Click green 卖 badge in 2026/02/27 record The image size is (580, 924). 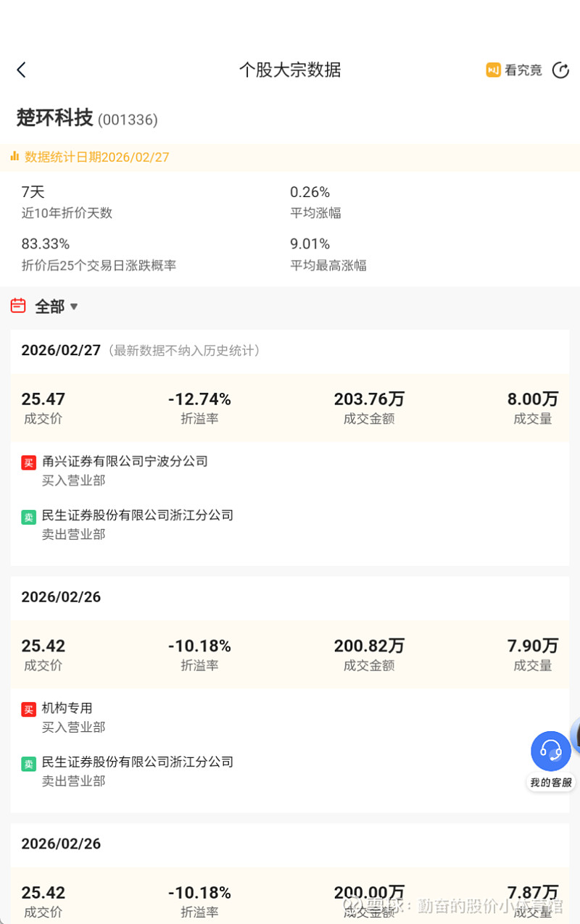[x=28, y=517]
